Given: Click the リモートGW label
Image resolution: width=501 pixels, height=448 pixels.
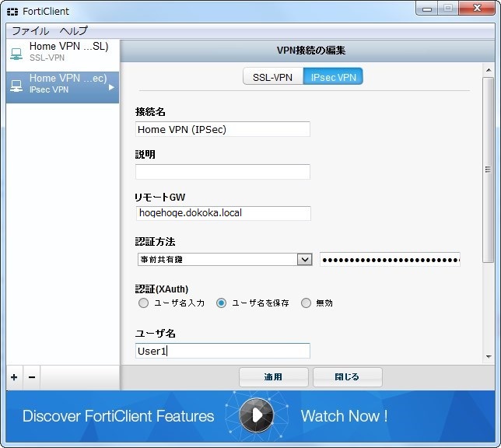Looking at the screenshot, I should coord(159,197).
